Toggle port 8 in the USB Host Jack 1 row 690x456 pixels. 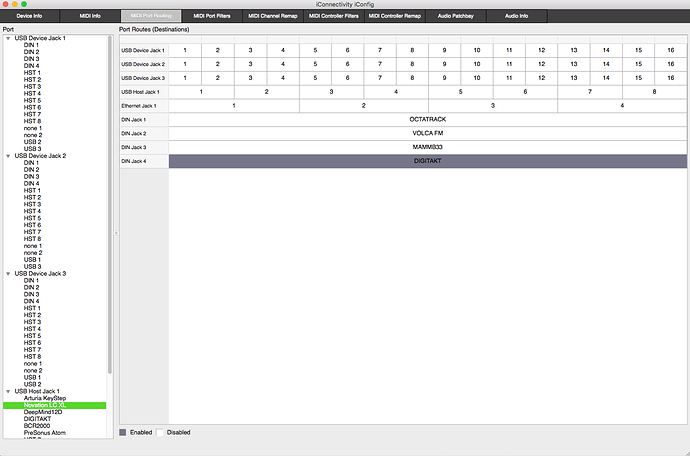click(654, 91)
